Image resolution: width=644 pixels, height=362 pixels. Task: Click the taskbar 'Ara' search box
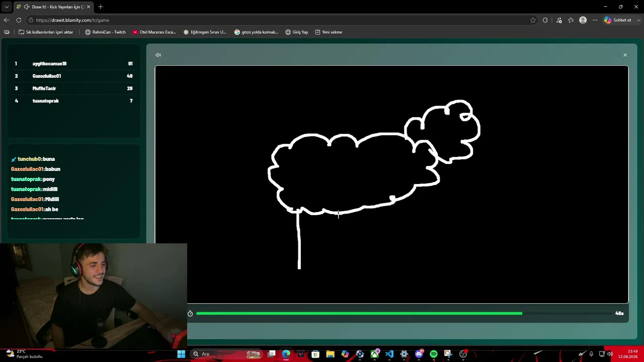pos(226,354)
